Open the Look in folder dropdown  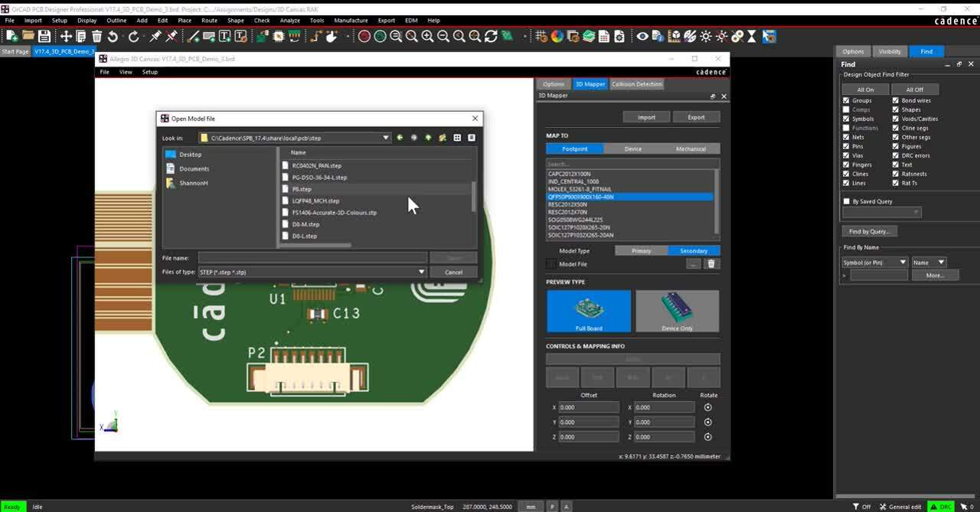[386, 137]
